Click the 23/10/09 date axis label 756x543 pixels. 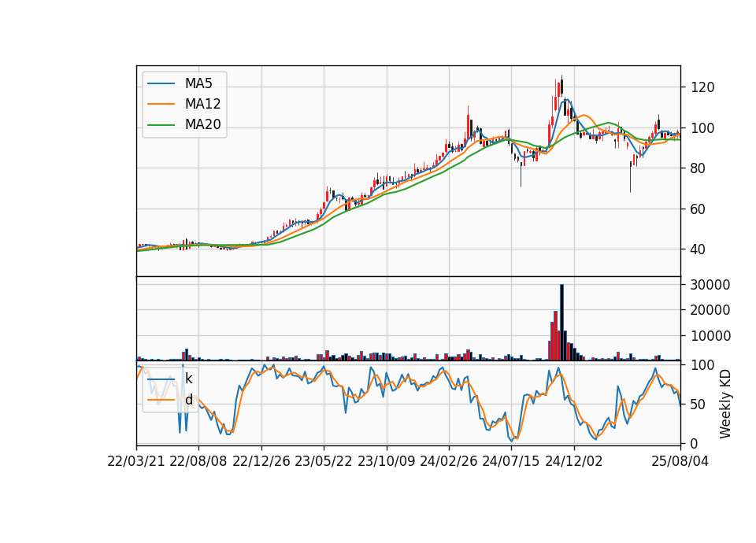pos(386,461)
